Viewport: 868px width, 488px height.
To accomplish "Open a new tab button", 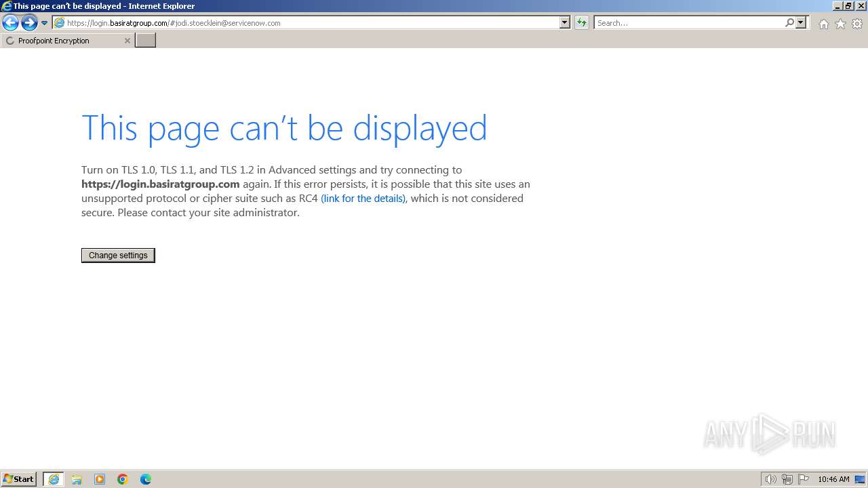I will pos(146,41).
